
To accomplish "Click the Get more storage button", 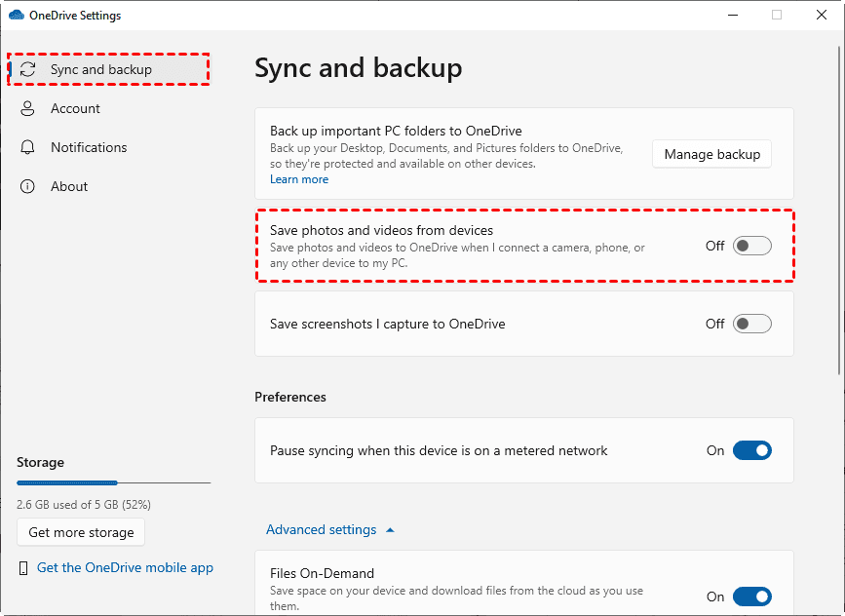I will pyautogui.click(x=80, y=532).
